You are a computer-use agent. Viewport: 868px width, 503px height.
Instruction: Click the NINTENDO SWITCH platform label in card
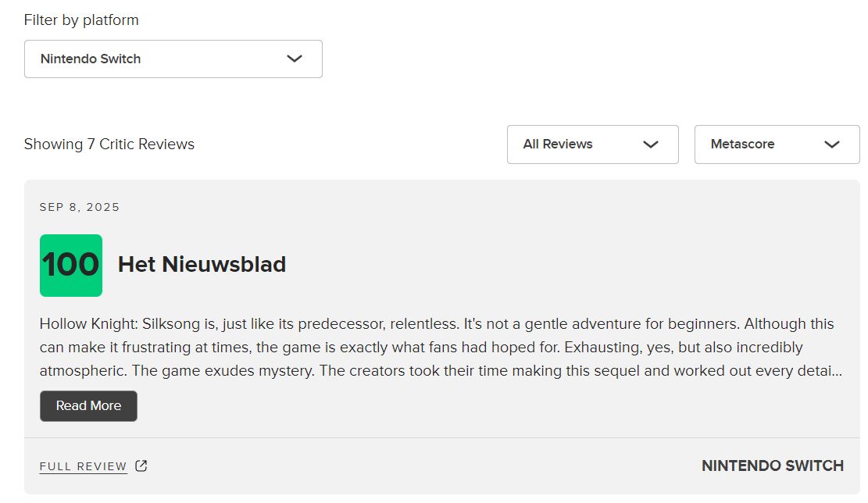[x=773, y=466]
